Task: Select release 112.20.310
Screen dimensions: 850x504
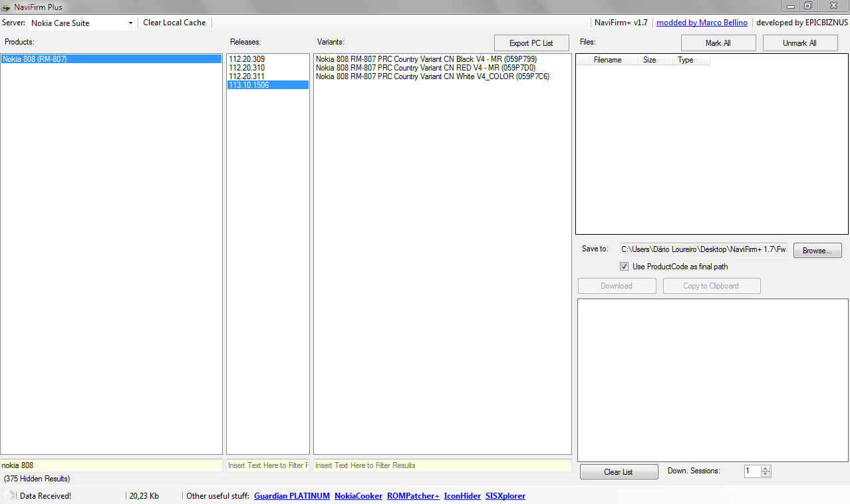Action: tap(268, 68)
